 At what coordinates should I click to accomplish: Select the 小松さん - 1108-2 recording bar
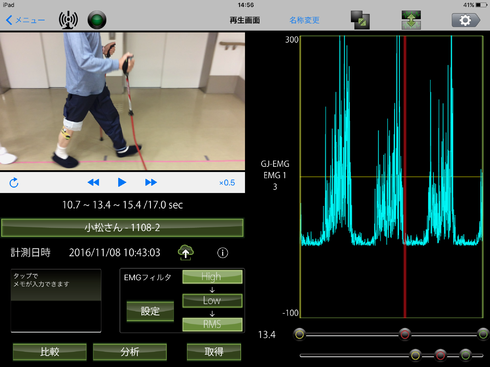tap(122, 228)
